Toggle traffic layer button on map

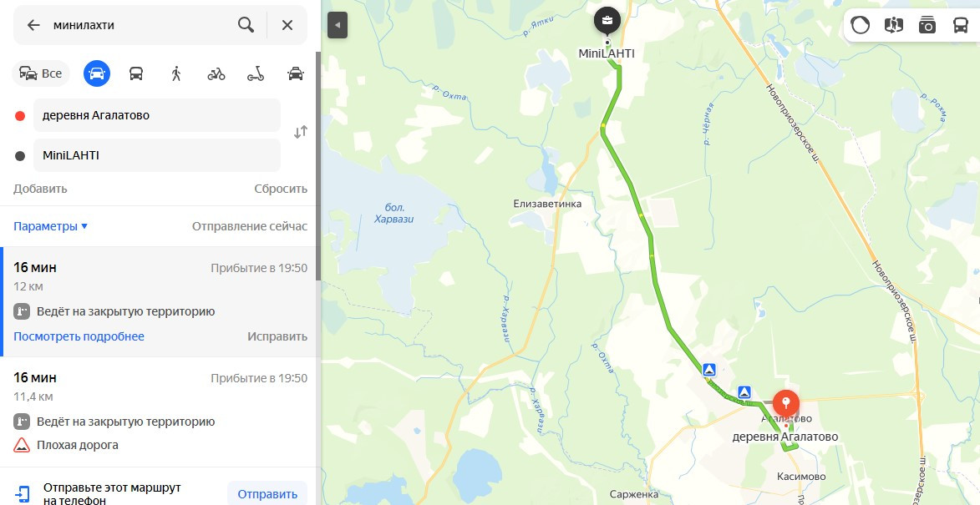(x=861, y=25)
